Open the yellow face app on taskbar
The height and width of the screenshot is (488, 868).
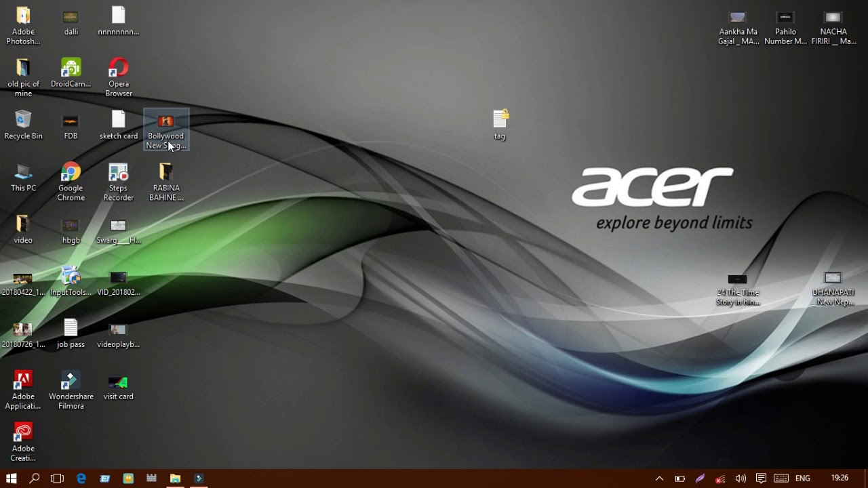point(128,479)
